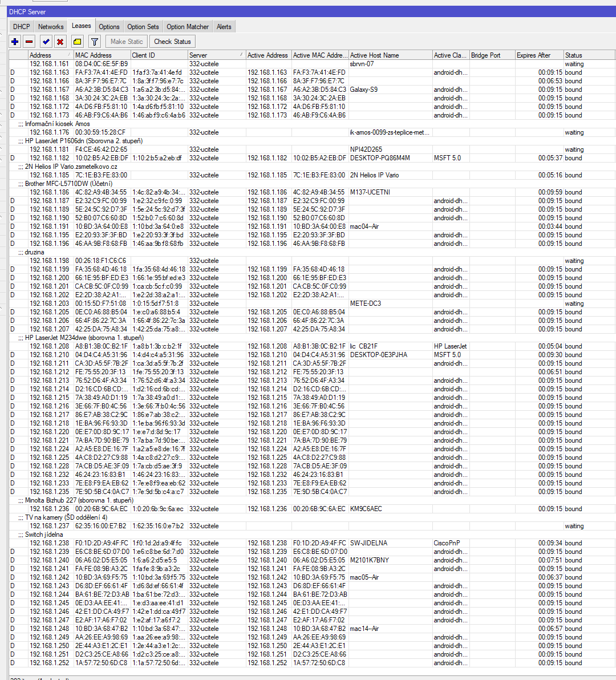Click the yellow Comment note icon
Image resolution: width=616 pixels, height=680 pixels.
pos(78,42)
